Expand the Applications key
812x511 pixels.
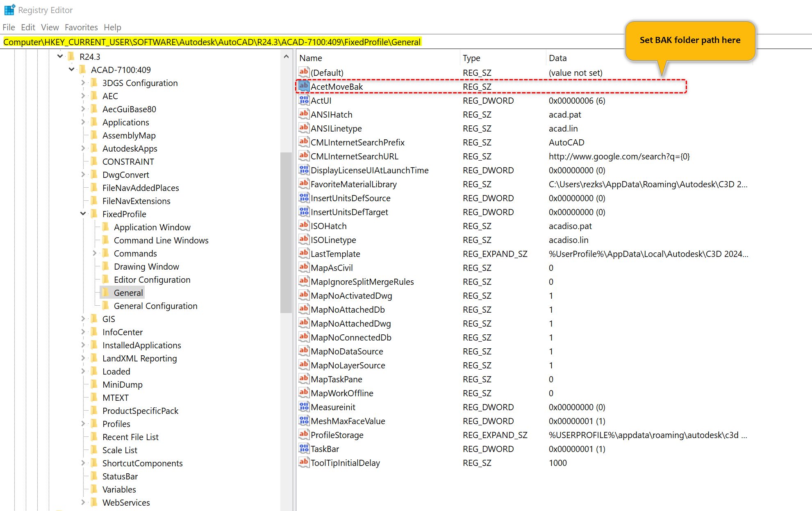[x=83, y=122]
